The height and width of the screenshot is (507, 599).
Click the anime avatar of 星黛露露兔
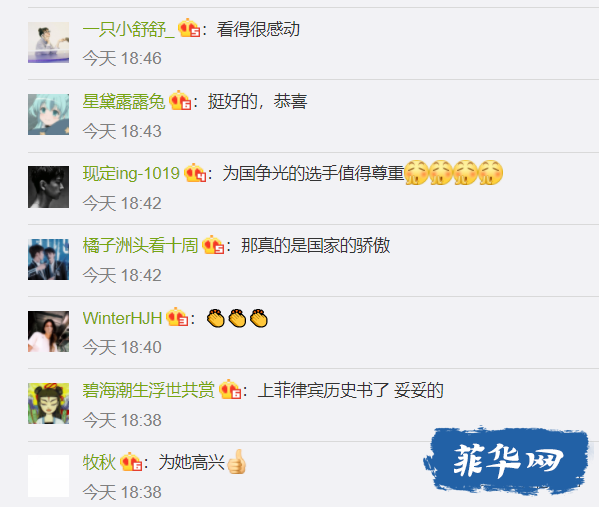click(49, 114)
